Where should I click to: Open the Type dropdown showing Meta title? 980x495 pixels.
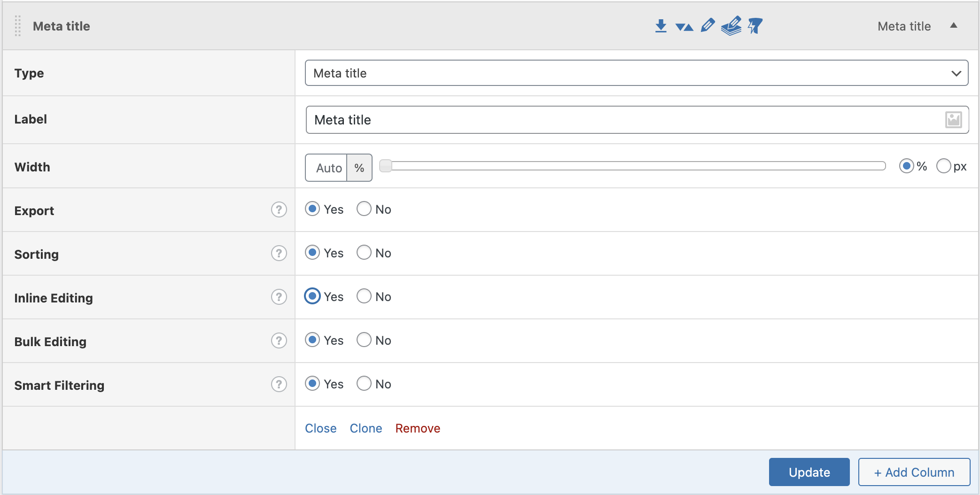(637, 73)
